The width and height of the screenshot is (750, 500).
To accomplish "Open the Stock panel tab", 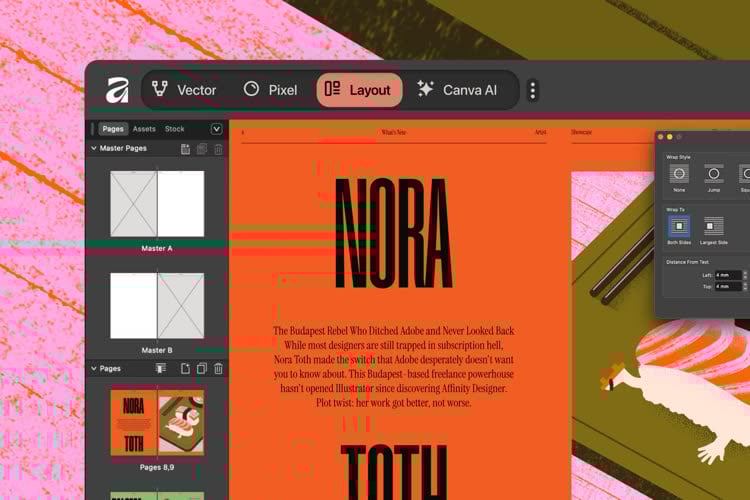I will (175, 129).
